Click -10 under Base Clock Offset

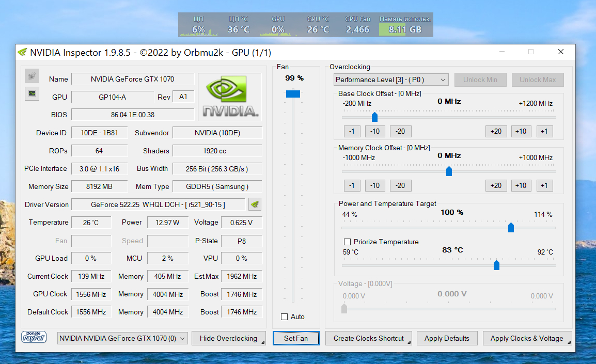tap(375, 132)
